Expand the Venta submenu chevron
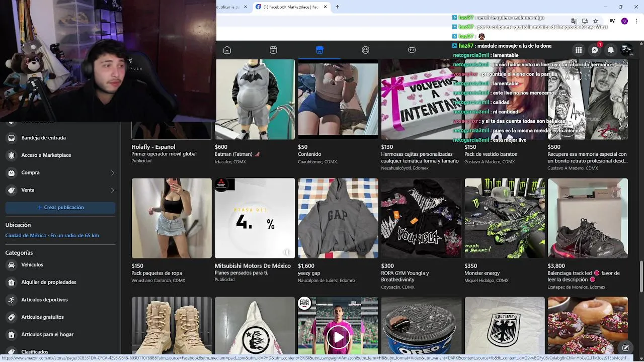The width and height of the screenshot is (644, 362). pyautogui.click(x=112, y=190)
